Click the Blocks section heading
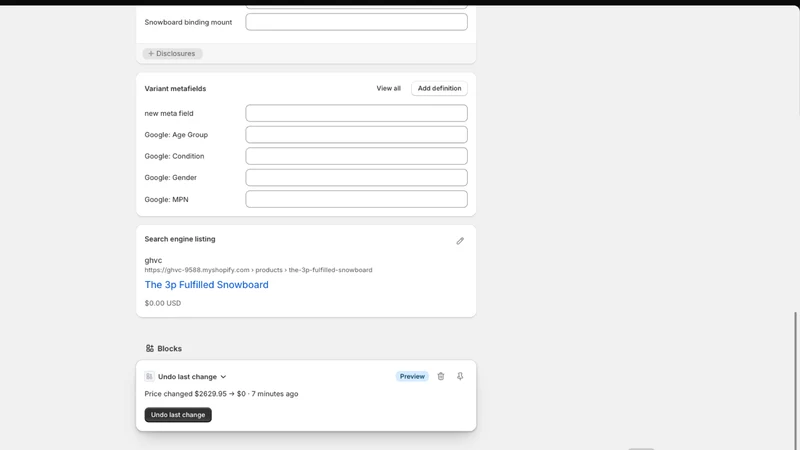 (169, 348)
